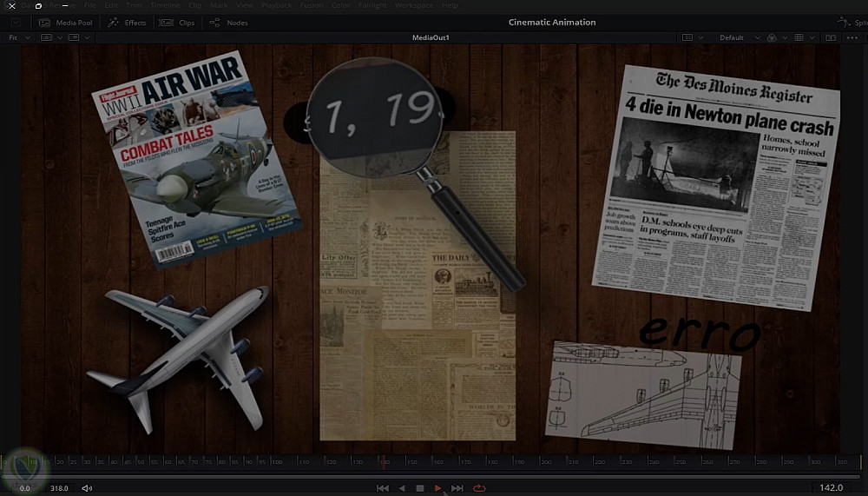Expand the arrow beside the viewer display icon
This screenshot has height=496, width=868.
pyautogui.click(x=700, y=37)
